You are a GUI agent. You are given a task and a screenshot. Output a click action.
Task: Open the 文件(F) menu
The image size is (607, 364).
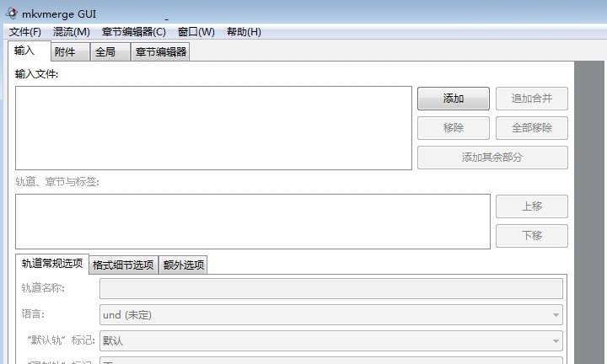[25, 32]
